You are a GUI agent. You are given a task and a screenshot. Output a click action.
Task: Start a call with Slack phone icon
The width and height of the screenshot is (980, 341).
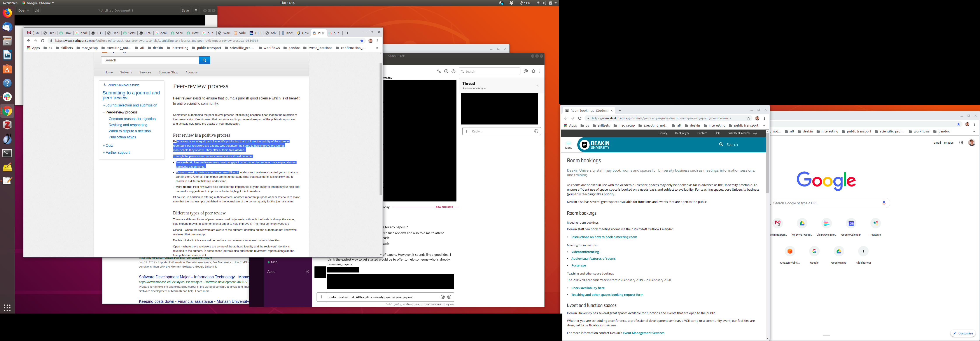click(x=439, y=71)
